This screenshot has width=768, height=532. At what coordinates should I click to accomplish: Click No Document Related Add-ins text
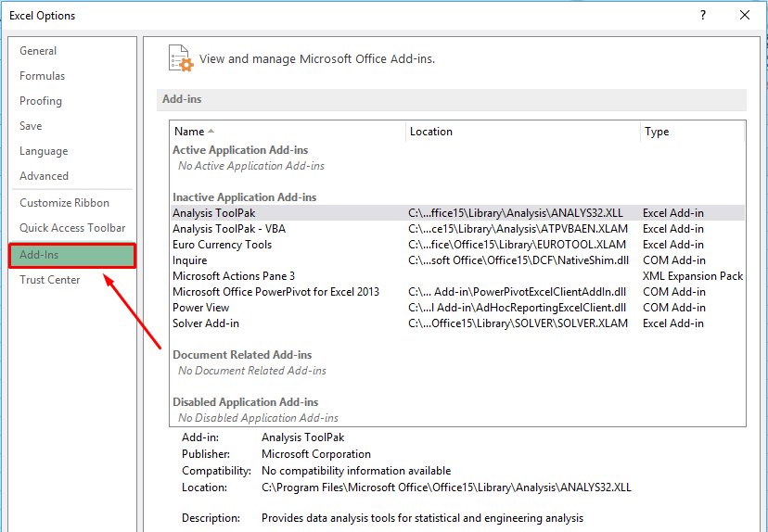point(251,371)
